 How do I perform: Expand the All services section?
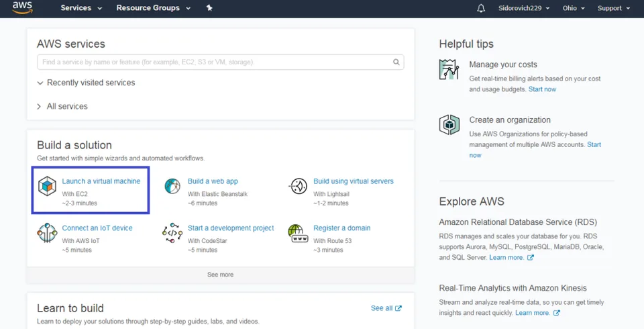click(62, 107)
